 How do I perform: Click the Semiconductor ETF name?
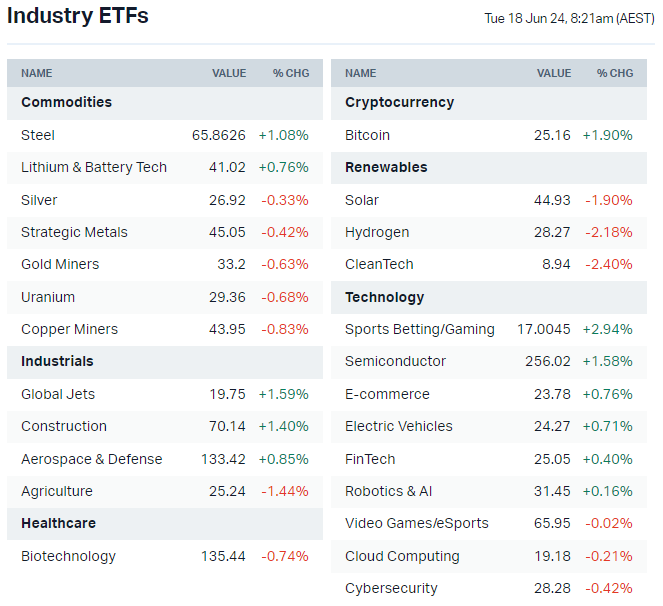[x=395, y=361]
